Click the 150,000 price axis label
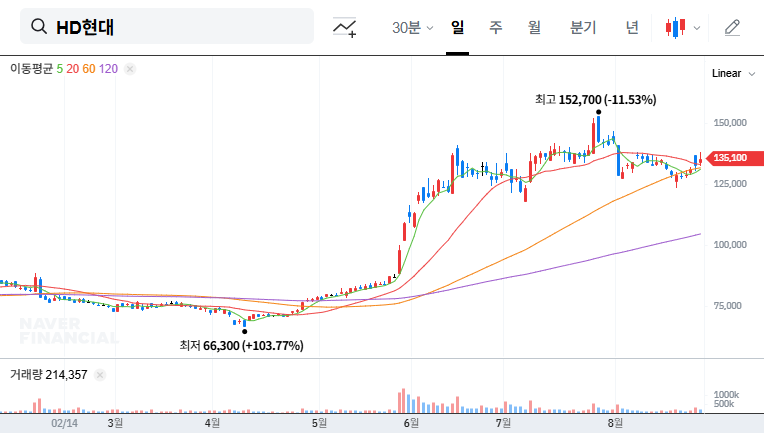The image size is (764, 433). (730, 123)
